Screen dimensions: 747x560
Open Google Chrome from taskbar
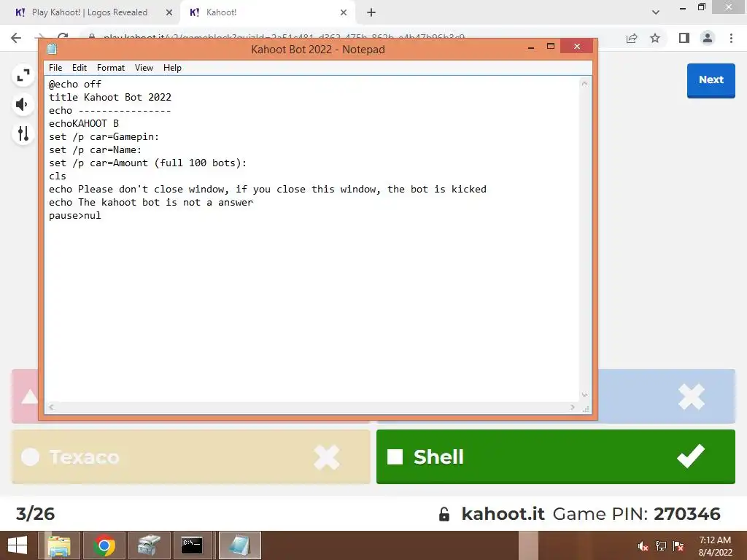(x=104, y=545)
